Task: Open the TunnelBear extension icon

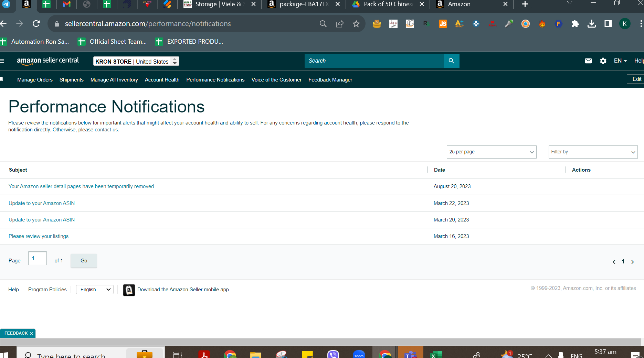Action: [x=377, y=24]
